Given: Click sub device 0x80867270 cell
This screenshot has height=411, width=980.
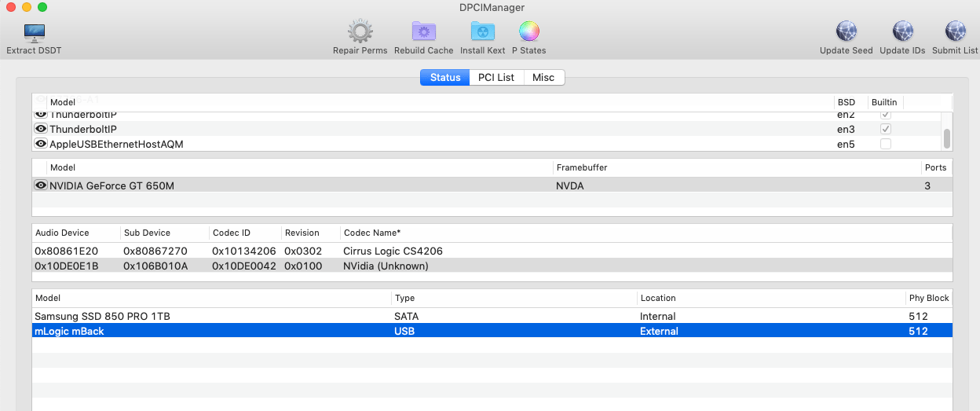Looking at the screenshot, I should point(155,251).
